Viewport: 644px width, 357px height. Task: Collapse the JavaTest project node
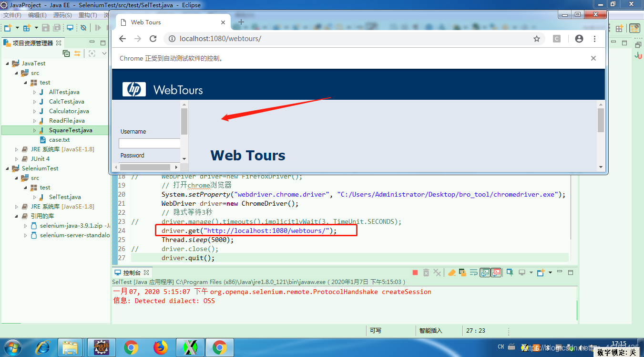[8, 63]
